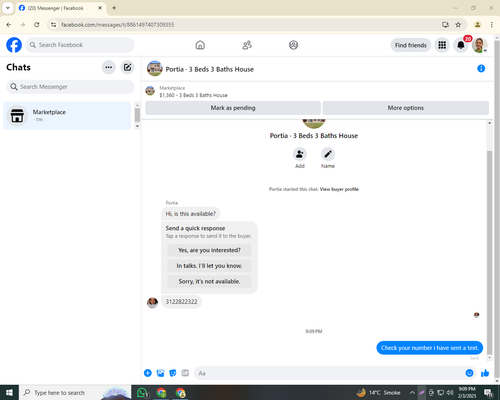
Task: Open the Windows notification center icon
Action: tap(489, 393)
